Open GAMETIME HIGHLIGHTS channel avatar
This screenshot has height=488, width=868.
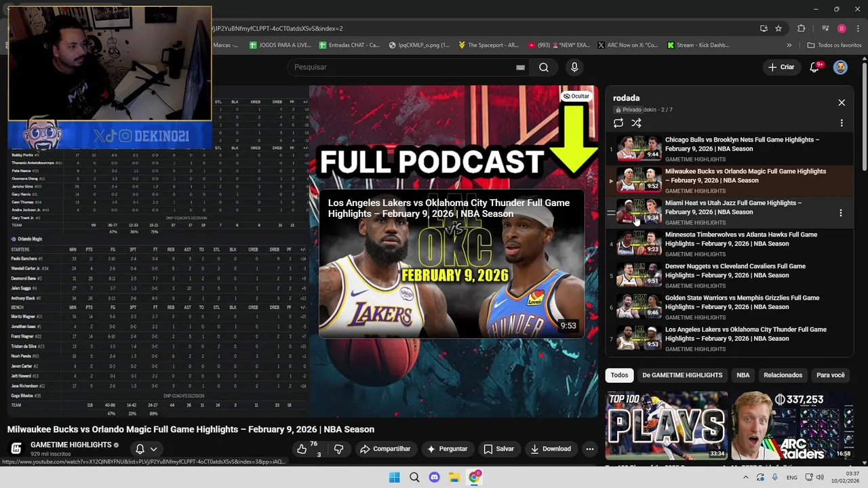16,449
